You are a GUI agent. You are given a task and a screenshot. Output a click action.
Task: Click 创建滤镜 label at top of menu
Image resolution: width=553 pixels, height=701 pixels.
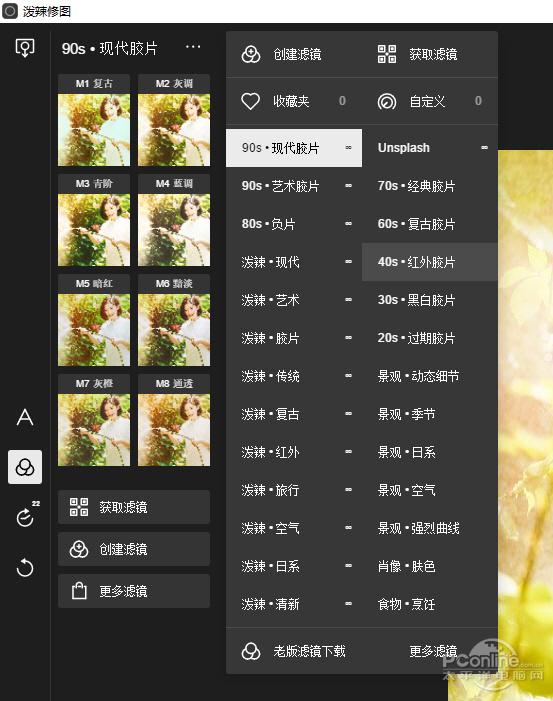click(297, 54)
